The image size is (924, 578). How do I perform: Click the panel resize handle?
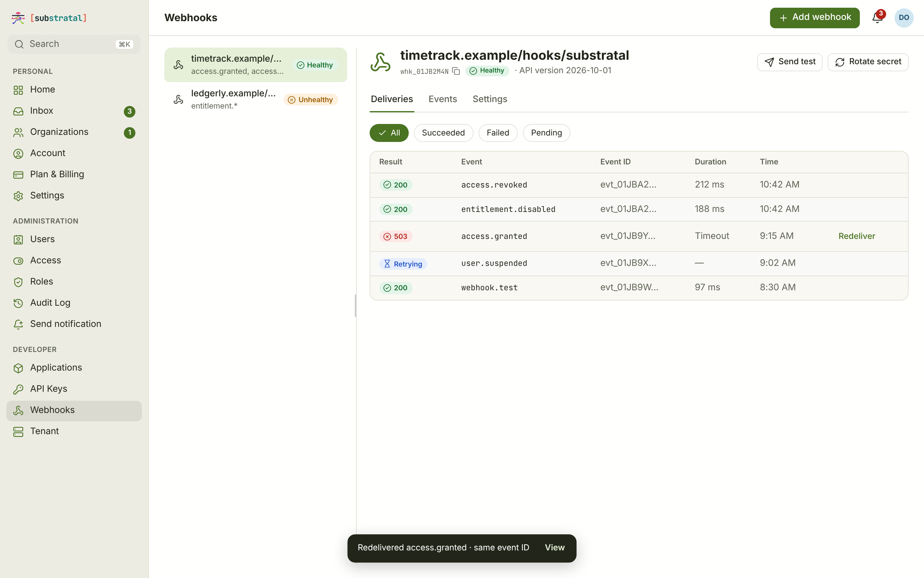pyautogui.click(x=355, y=306)
